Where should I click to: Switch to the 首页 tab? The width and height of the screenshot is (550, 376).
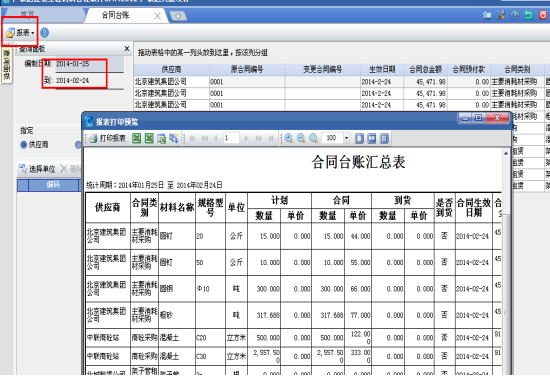coord(27,15)
